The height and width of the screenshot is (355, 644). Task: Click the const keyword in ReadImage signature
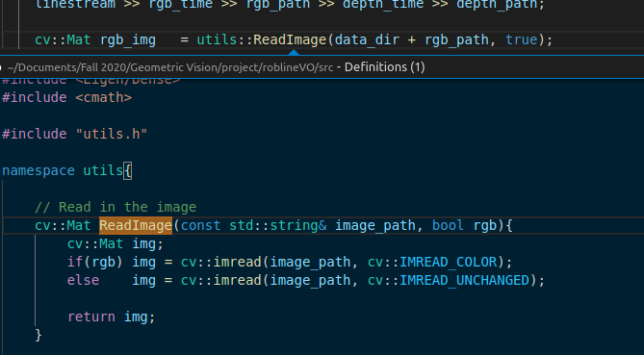coord(200,225)
